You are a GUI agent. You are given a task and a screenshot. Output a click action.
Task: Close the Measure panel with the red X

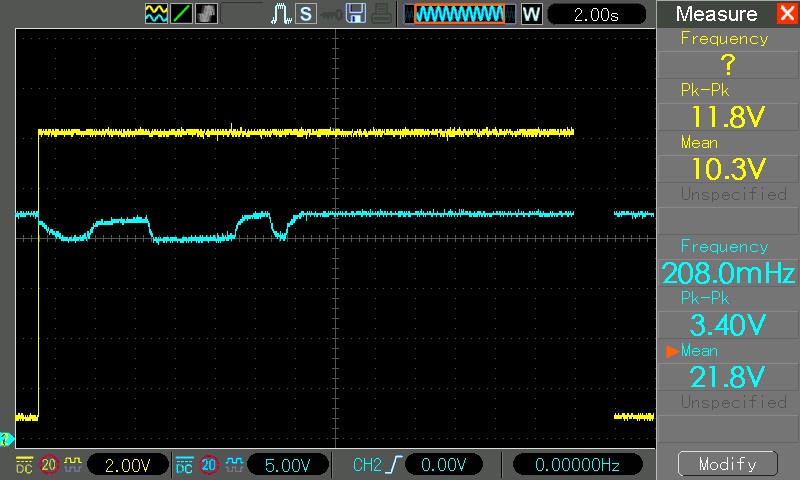pos(787,13)
